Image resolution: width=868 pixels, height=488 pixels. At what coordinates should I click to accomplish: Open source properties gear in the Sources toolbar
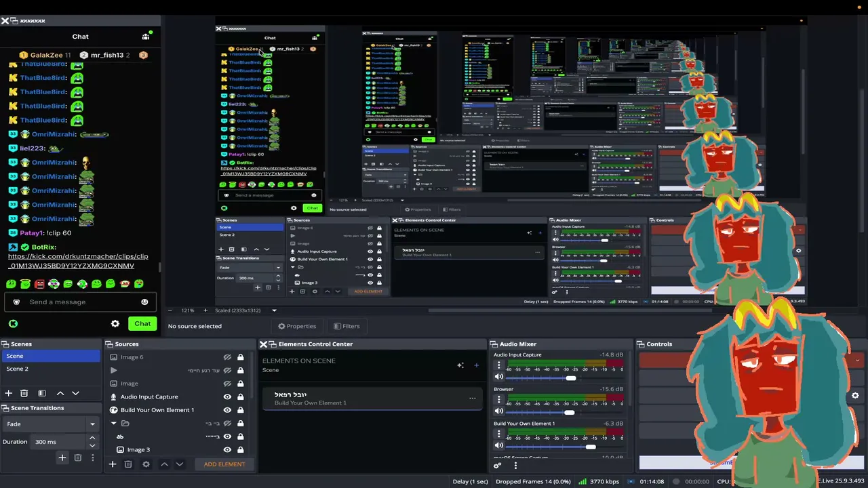pyautogui.click(x=146, y=464)
